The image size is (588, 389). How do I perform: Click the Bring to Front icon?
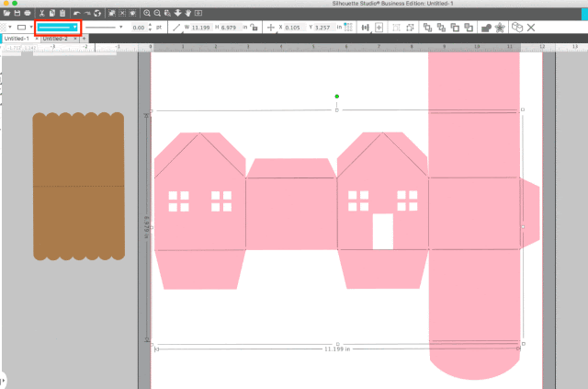point(427,28)
